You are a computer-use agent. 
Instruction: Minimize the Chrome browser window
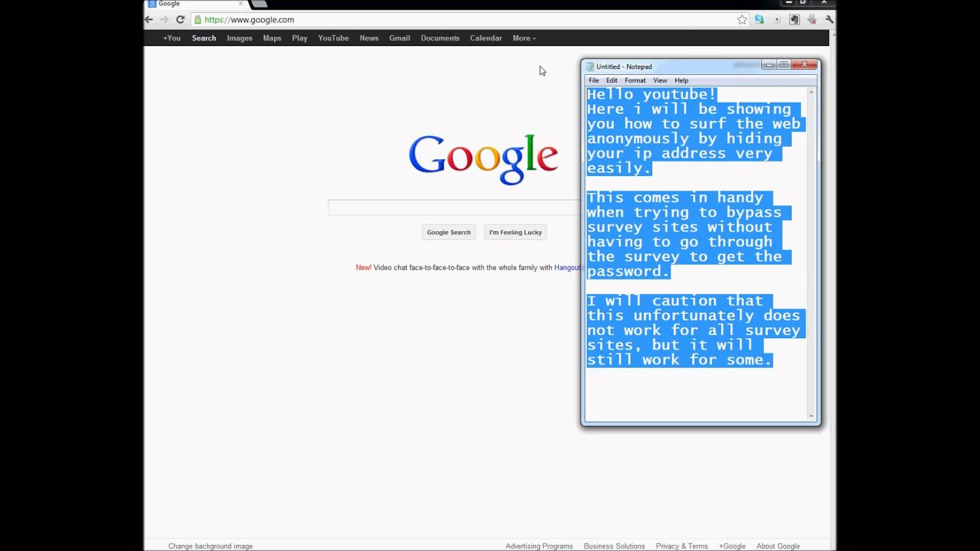pyautogui.click(x=789, y=3)
